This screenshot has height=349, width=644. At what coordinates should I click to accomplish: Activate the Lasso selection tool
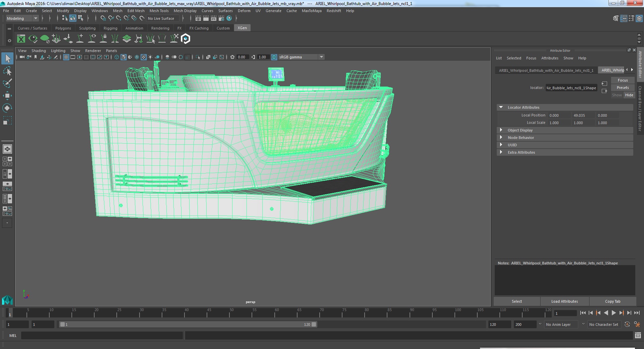coord(7,71)
